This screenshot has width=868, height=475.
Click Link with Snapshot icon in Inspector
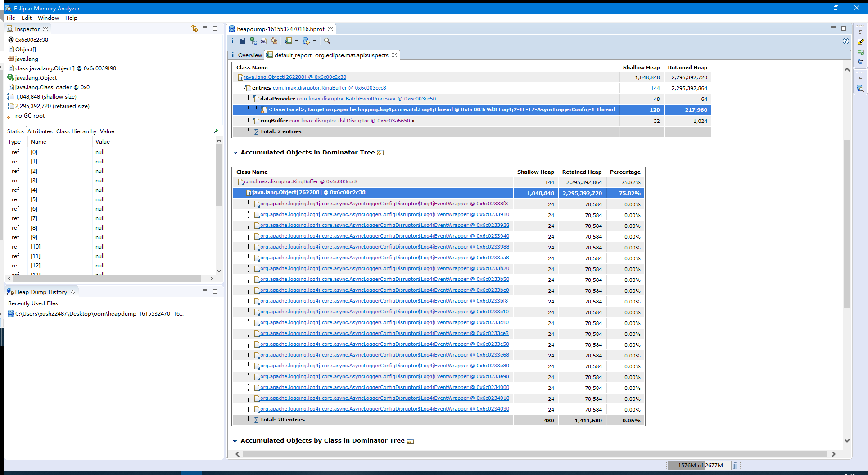point(194,28)
